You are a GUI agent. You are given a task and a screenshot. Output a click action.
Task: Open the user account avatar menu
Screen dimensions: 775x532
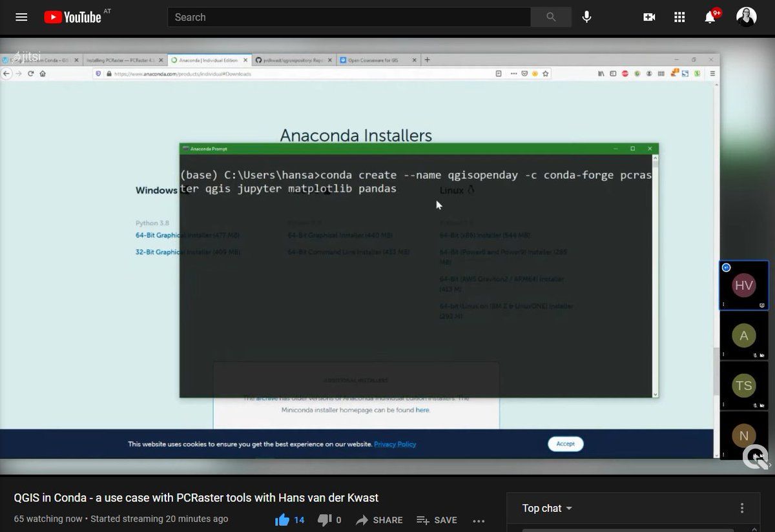(746, 17)
